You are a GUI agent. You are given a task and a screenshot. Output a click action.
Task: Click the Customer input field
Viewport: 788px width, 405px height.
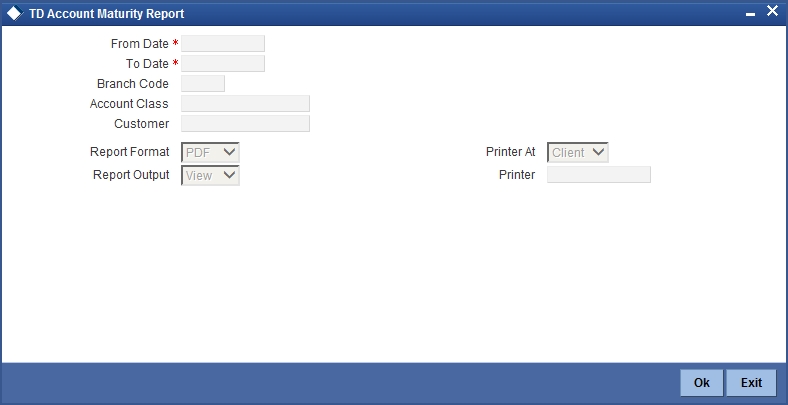point(245,124)
